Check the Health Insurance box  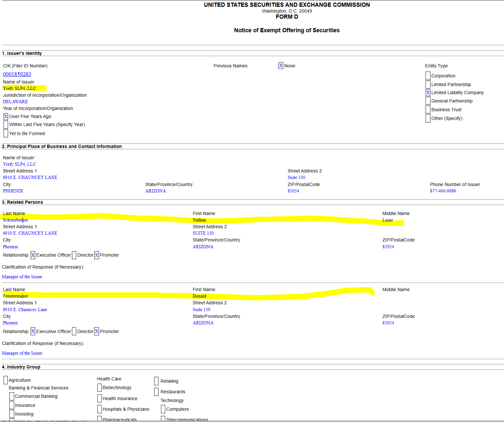point(99,398)
